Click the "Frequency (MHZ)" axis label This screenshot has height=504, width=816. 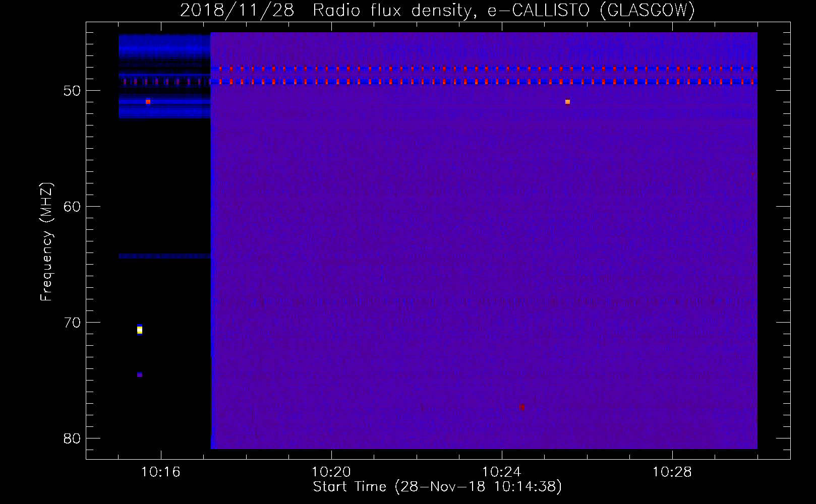coord(46,242)
